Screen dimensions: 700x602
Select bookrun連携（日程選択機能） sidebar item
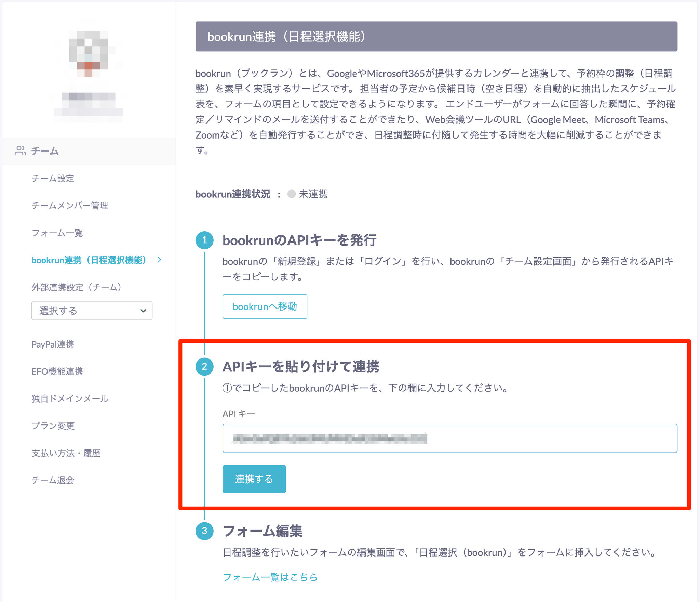pyautogui.click(x=89, y=260)
